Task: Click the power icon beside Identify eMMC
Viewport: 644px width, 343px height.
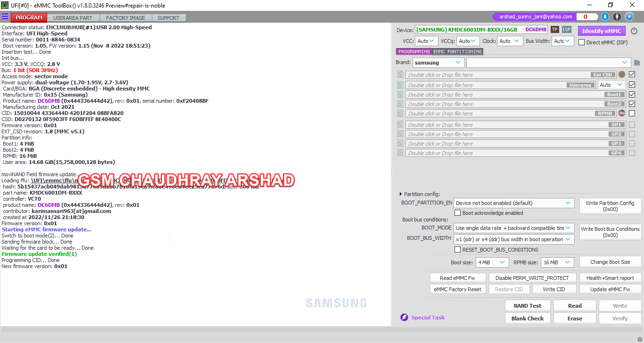Action: coord(634,31)
